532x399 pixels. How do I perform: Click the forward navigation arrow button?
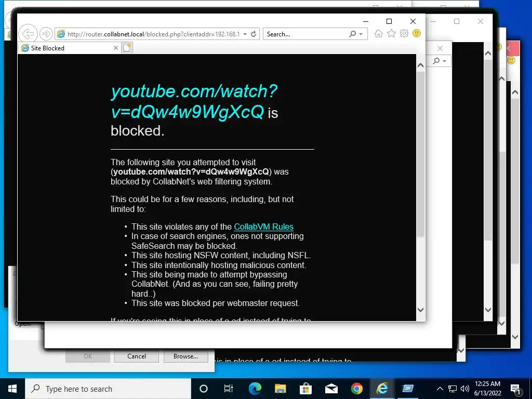(x=46, y=34)
